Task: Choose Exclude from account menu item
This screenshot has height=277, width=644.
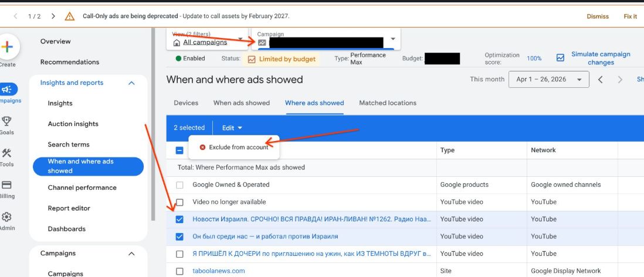Action: (x=234, y=148)
